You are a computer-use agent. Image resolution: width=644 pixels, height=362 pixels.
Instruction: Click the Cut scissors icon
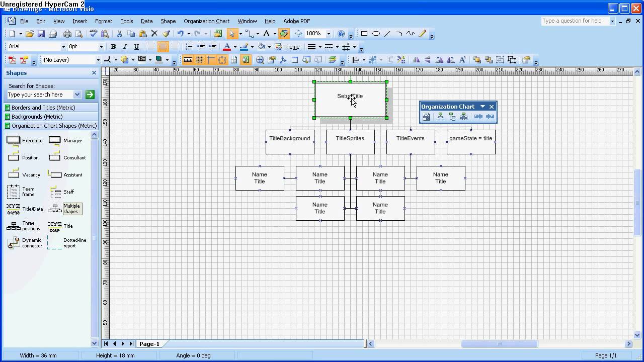pyautogui.click(x=120, y=34)
